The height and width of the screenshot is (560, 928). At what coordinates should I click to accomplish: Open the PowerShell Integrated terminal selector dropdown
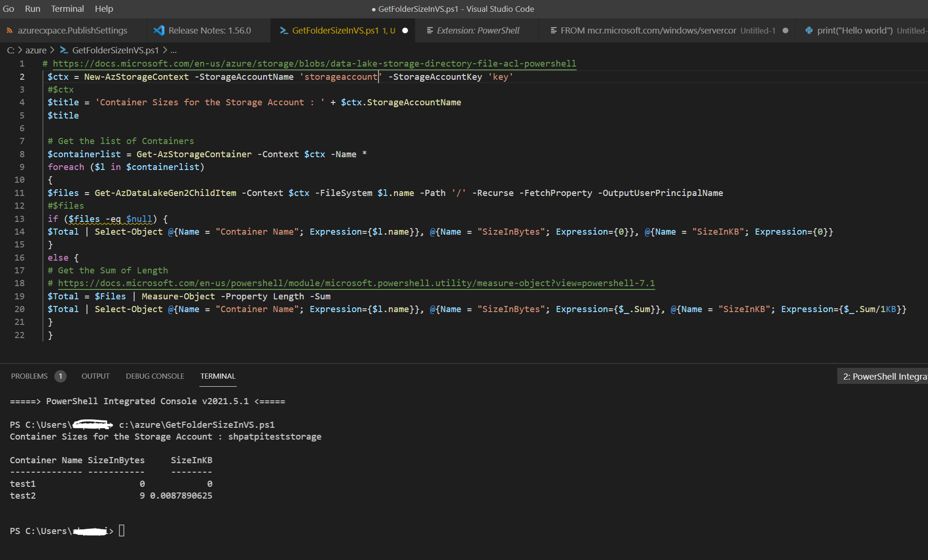(x=883, y=376)
